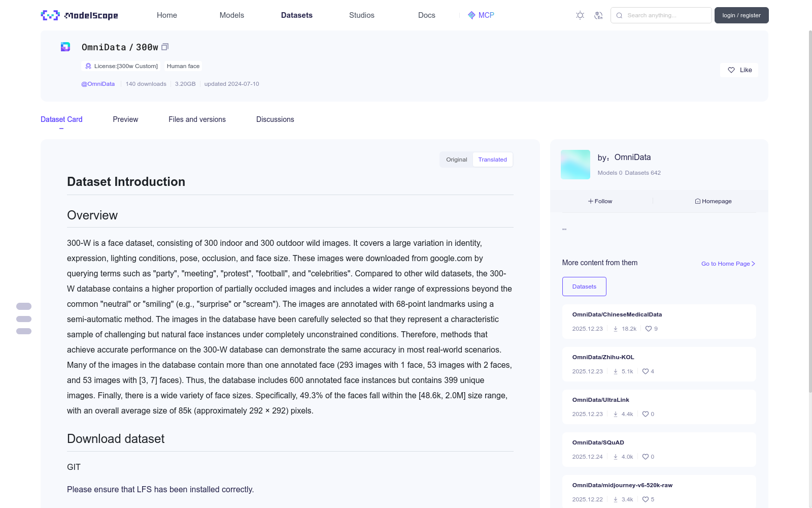
Task: Switch to the Preview tab
Action: (125, 119)
